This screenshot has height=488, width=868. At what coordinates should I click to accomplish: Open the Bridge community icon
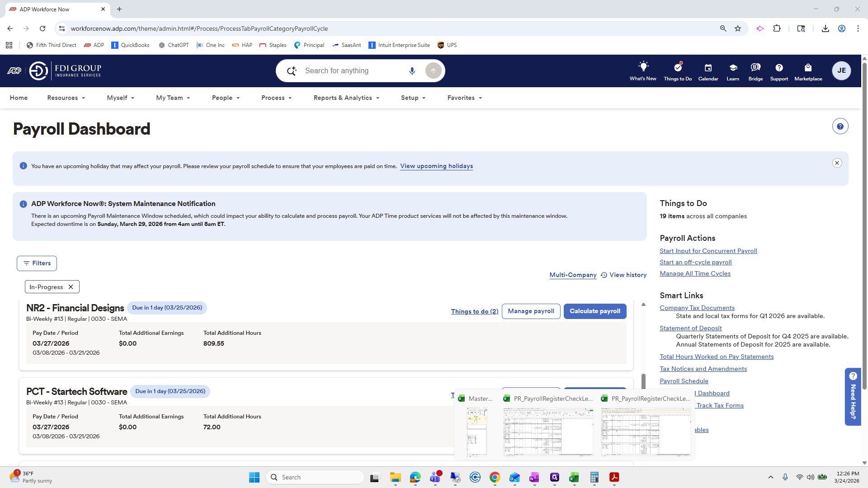coord(755,68)
